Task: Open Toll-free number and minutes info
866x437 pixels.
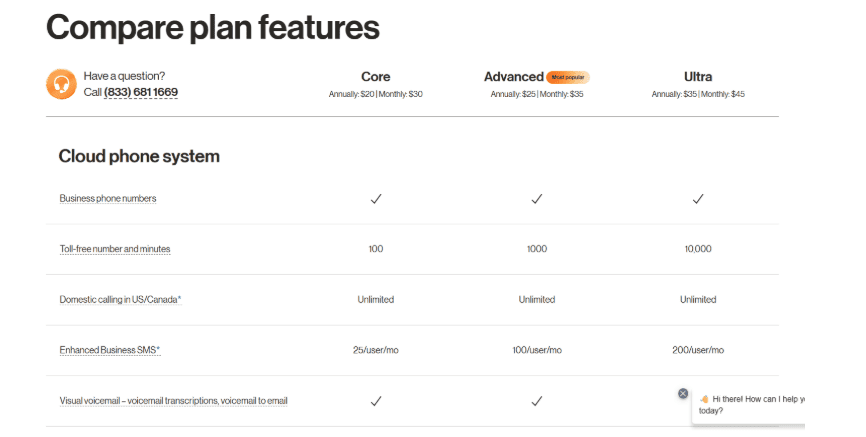Action: (115, 249)
